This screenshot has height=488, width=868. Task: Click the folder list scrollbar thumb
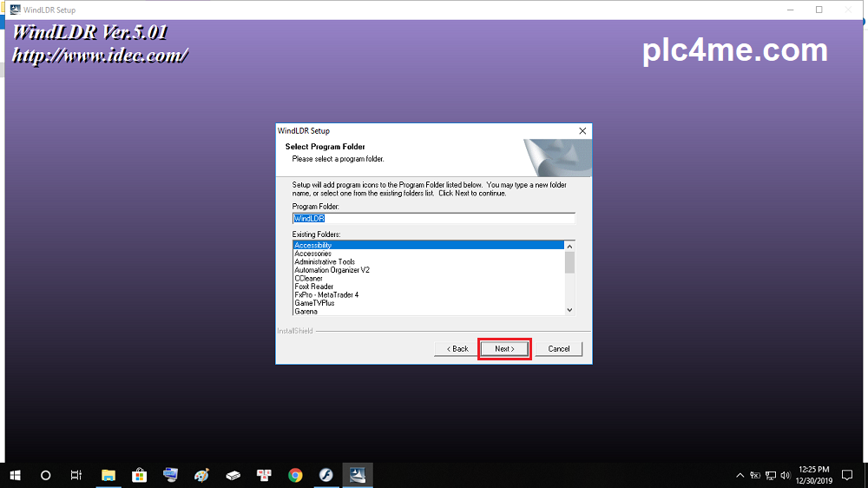pyautogui.click(x=569, y=262)
